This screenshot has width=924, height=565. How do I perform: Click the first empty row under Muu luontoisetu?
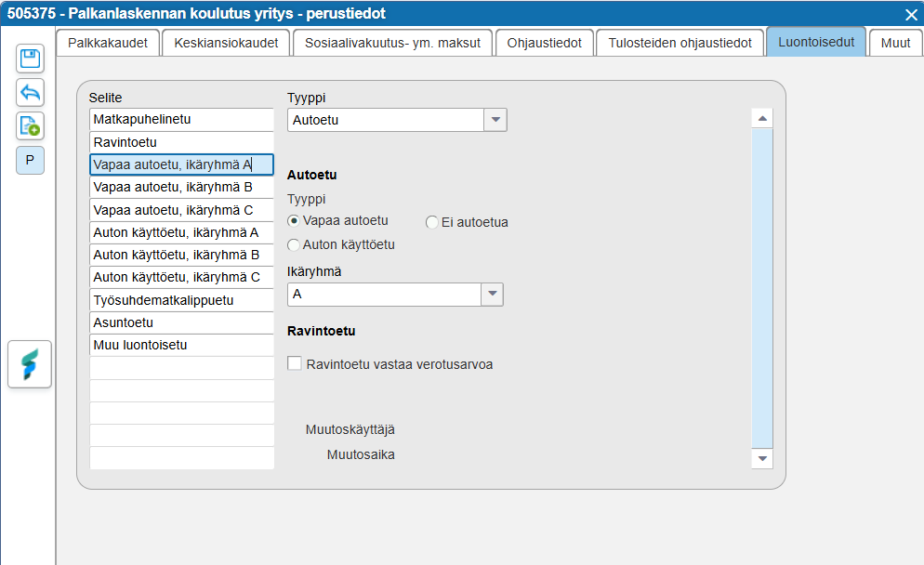click(181, 368)
